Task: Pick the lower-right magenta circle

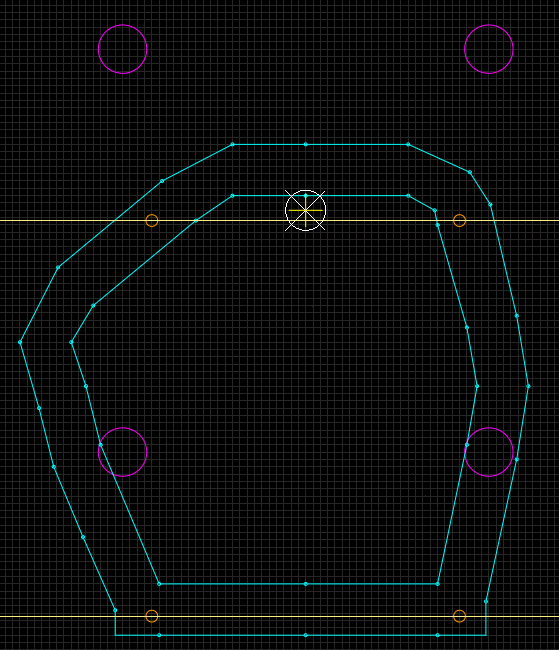Action: 489,452
